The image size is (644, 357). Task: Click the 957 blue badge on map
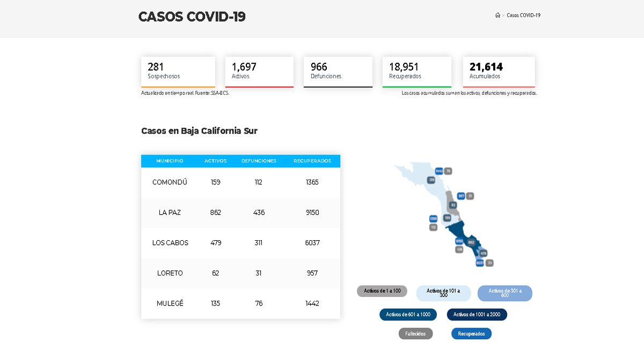tap(461, 196)
